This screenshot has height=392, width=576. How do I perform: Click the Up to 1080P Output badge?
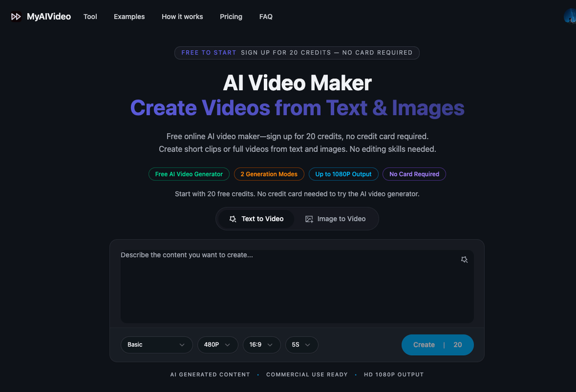(343, 174)
